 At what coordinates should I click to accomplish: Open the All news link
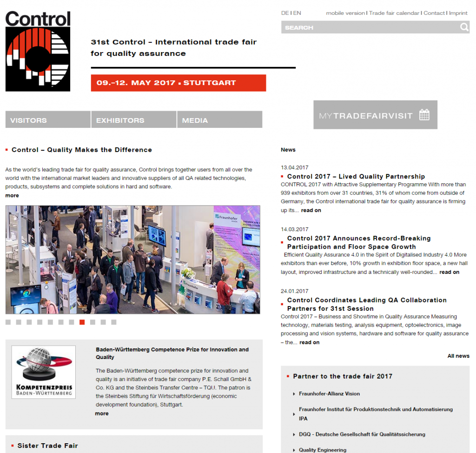click(458, 356)
